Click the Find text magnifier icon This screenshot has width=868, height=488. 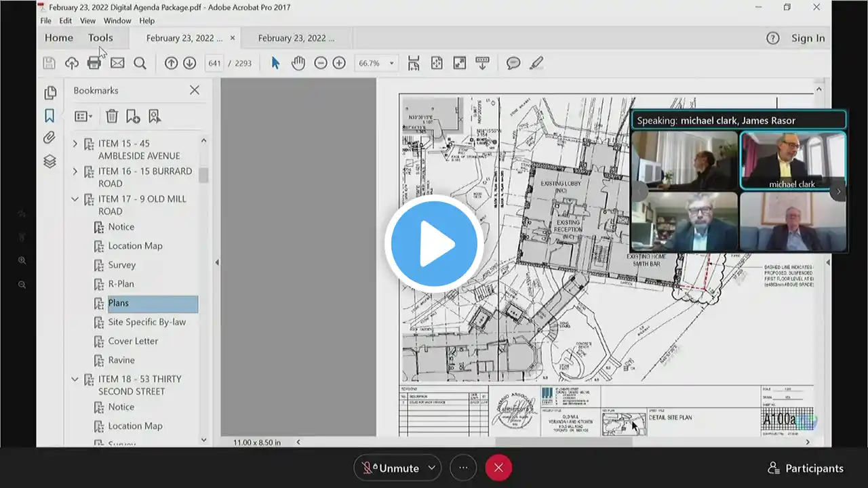click(x=140, y=63)
